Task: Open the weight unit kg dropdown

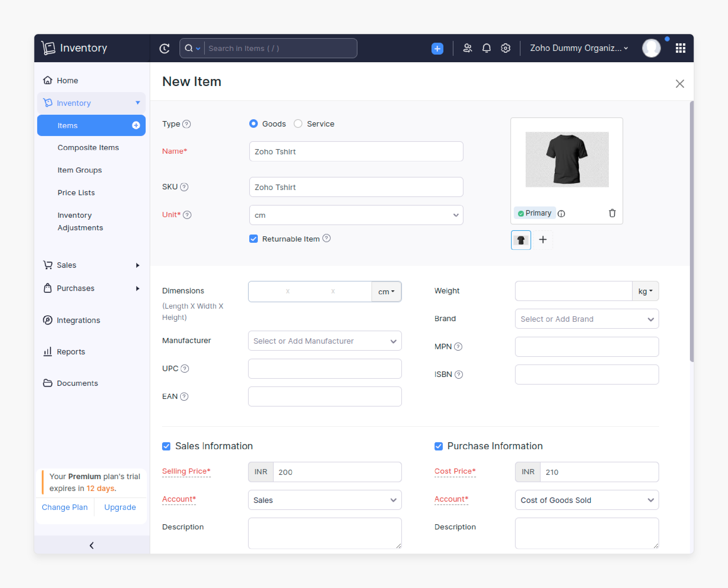Action: point(645,291)
